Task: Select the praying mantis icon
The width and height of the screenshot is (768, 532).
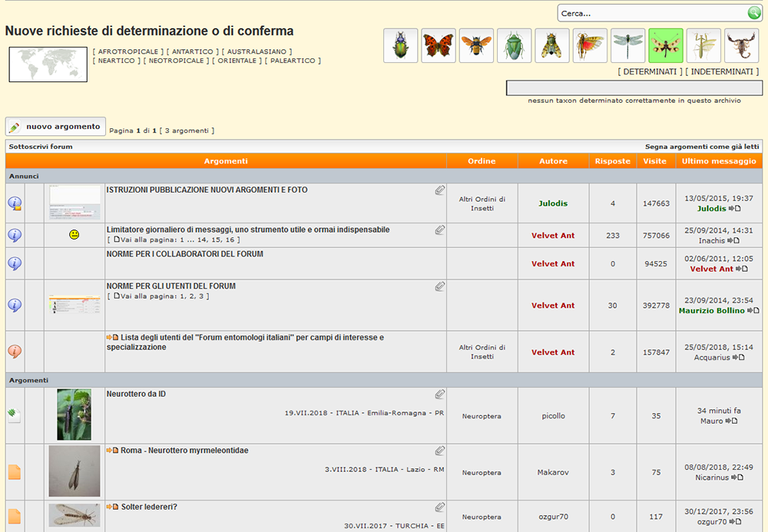Action: click(703, 46)
